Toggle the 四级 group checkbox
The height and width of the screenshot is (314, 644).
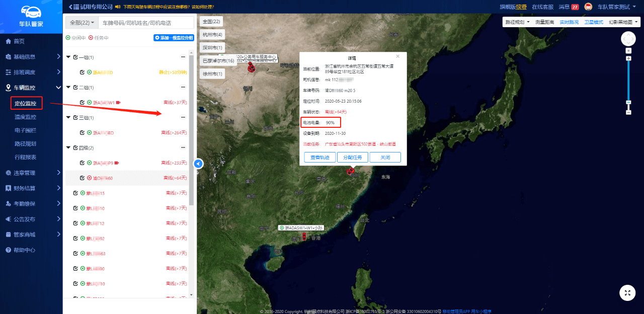click(x=75, y=148)
